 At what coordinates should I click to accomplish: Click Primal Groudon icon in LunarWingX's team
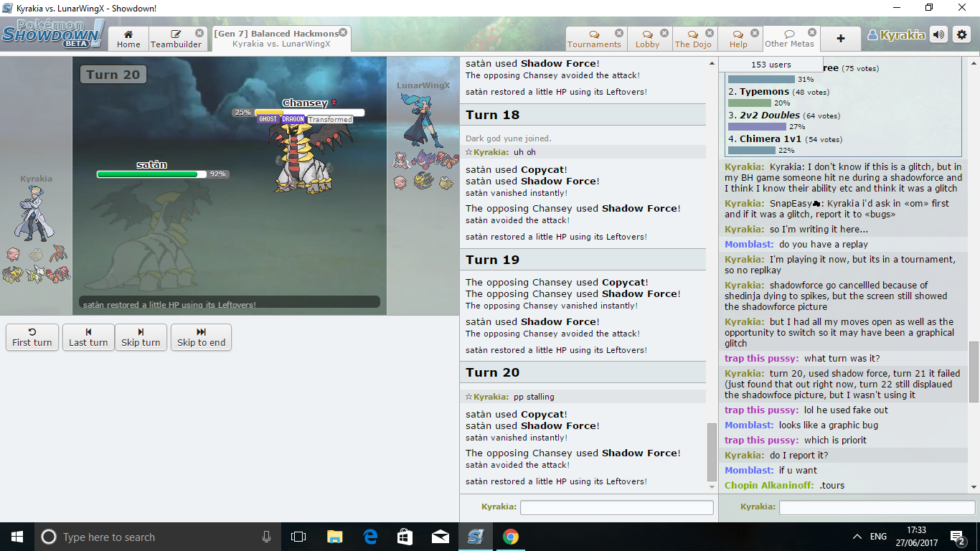pos(448,159)
